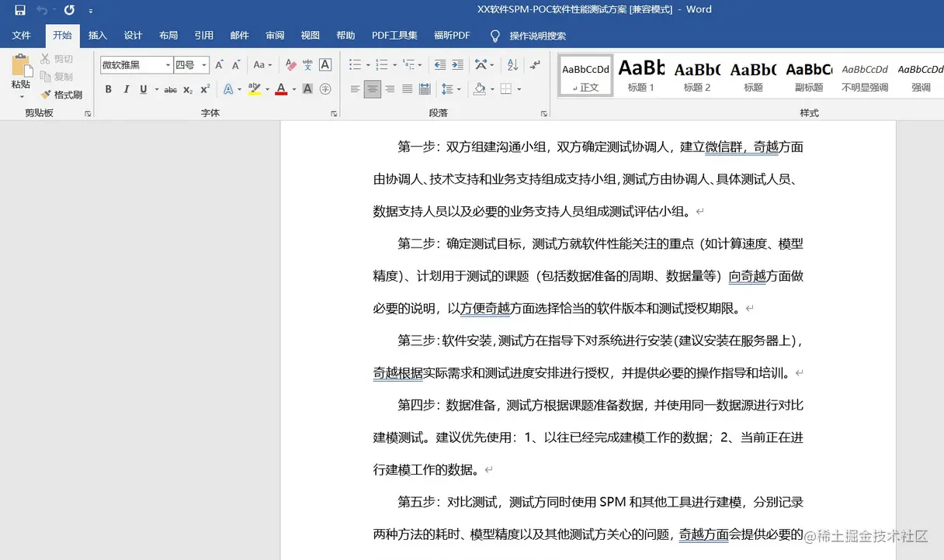Viewport: 944px width, 560px height.
Task: Apply the 标题 1 style from the gallery
Action: [641, 75]
